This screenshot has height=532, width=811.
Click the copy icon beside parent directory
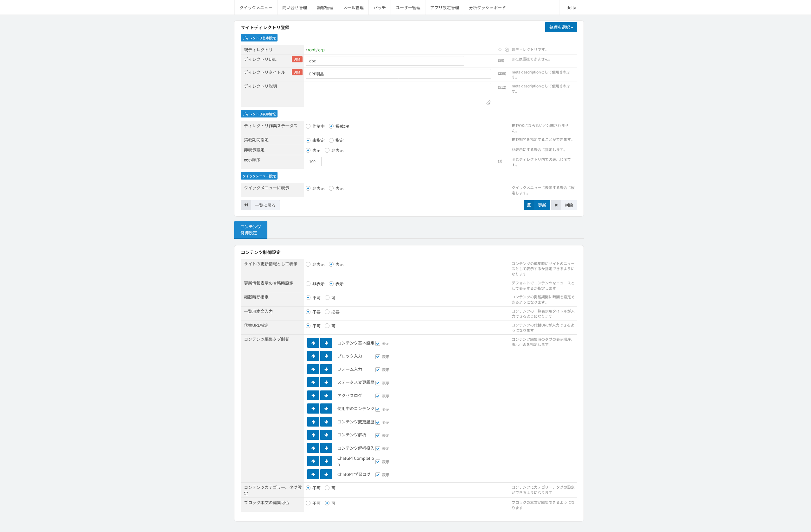507,50
